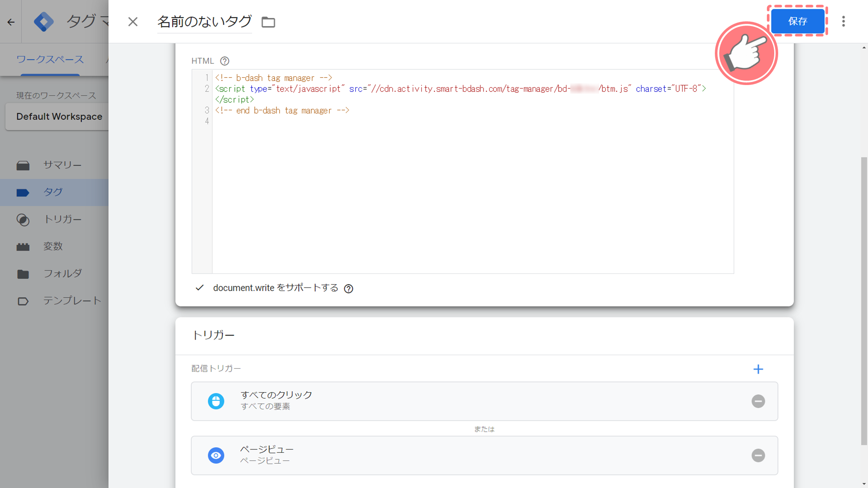Click the テンプレート outline tag icon
Image resolution: width=868 pixels, height=488 pixels.
(23, 301)
